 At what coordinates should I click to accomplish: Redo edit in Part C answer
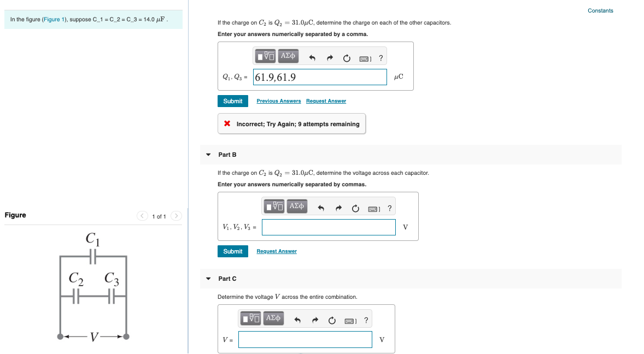[x=315, y=320]
